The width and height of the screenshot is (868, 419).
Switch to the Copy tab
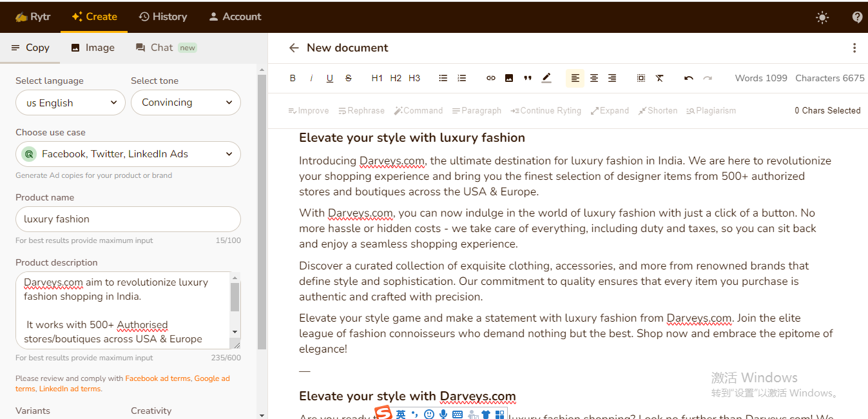tap(30, 48)
